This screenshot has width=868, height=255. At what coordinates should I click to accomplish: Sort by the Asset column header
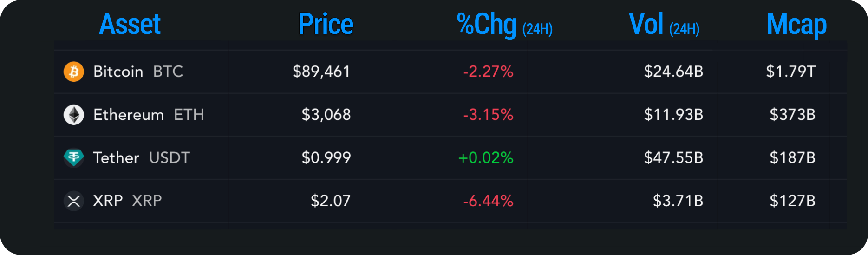[x=130, y=24]
